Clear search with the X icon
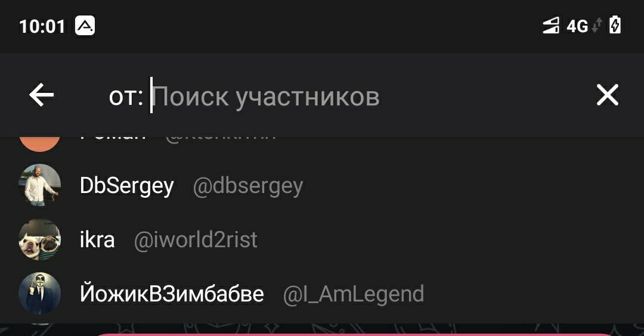Image resolution: width=644 pixels, height=336 pixels. click(x=608, y=95)
